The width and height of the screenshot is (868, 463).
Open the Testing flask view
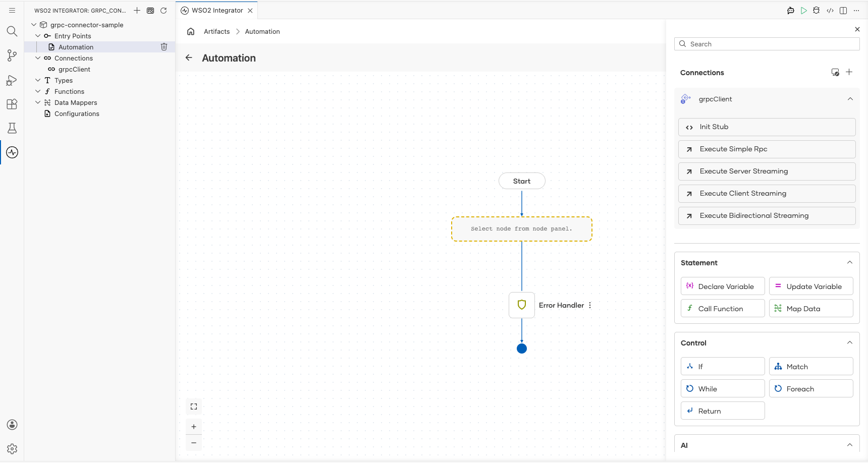point(12,128)
